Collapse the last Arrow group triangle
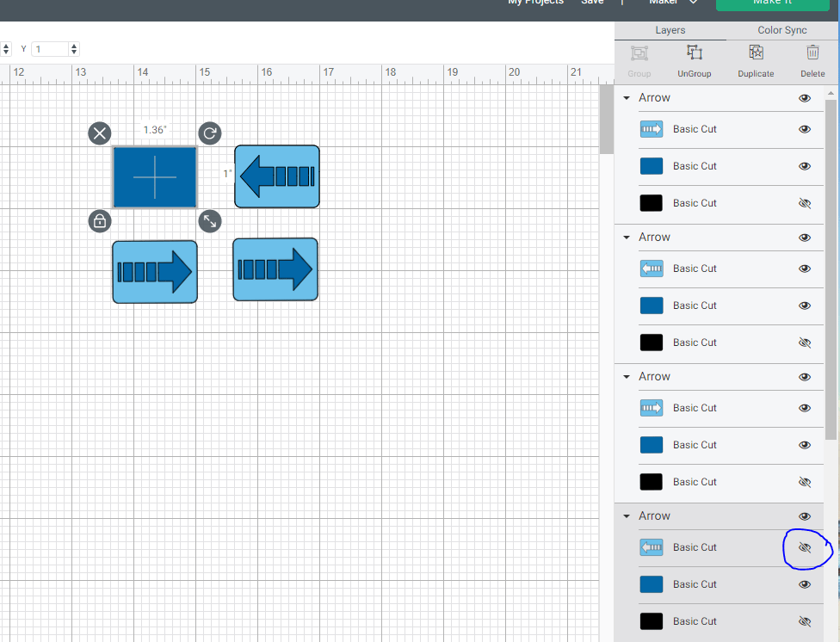 tap(627, 516)
